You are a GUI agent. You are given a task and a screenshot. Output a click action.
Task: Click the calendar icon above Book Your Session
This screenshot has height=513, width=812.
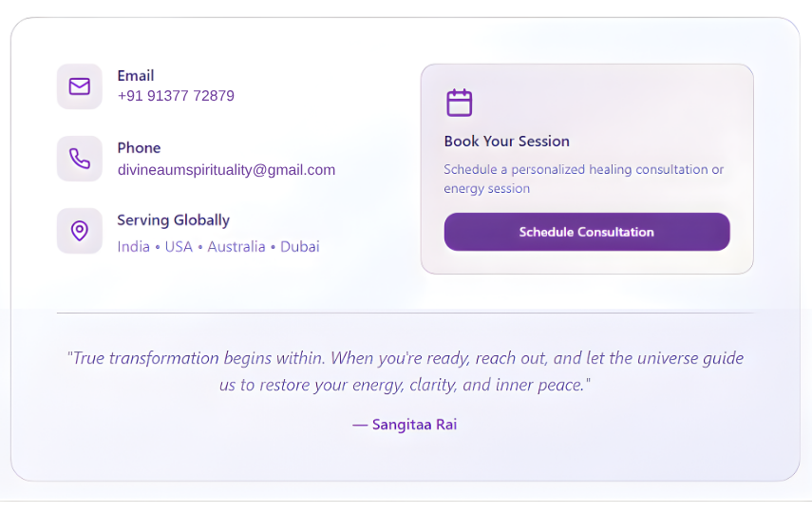[x=459, y=103]
